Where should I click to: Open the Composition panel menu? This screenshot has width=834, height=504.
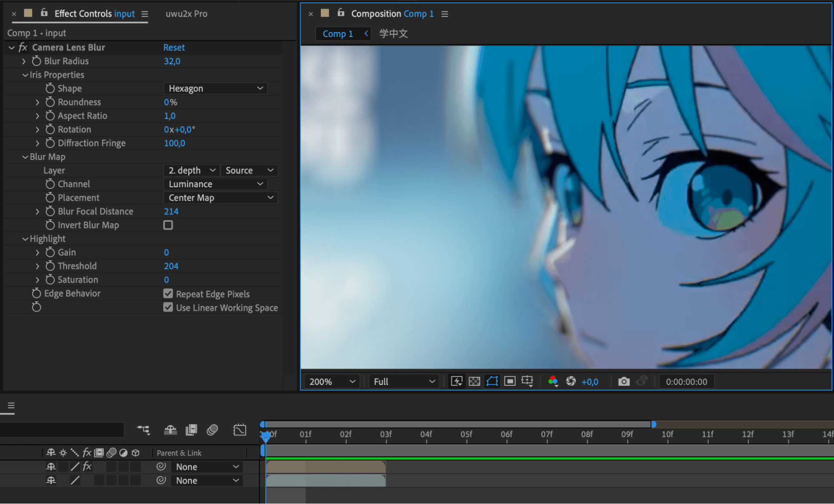coord(445,14)
